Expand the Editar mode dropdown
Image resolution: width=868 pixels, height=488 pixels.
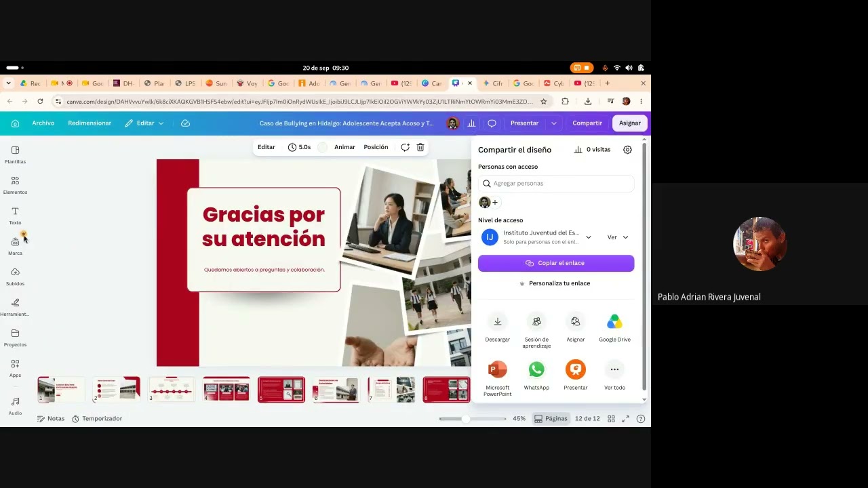tap(144, 123)
